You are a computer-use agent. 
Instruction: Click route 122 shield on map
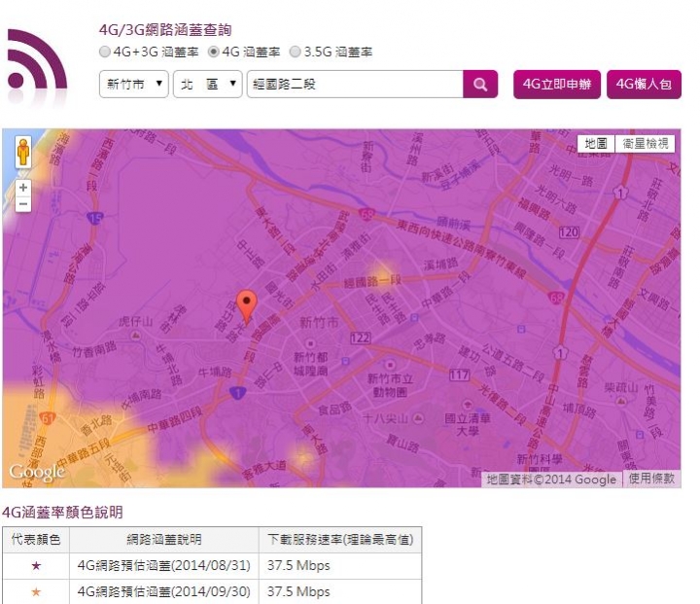click(360, 338)
